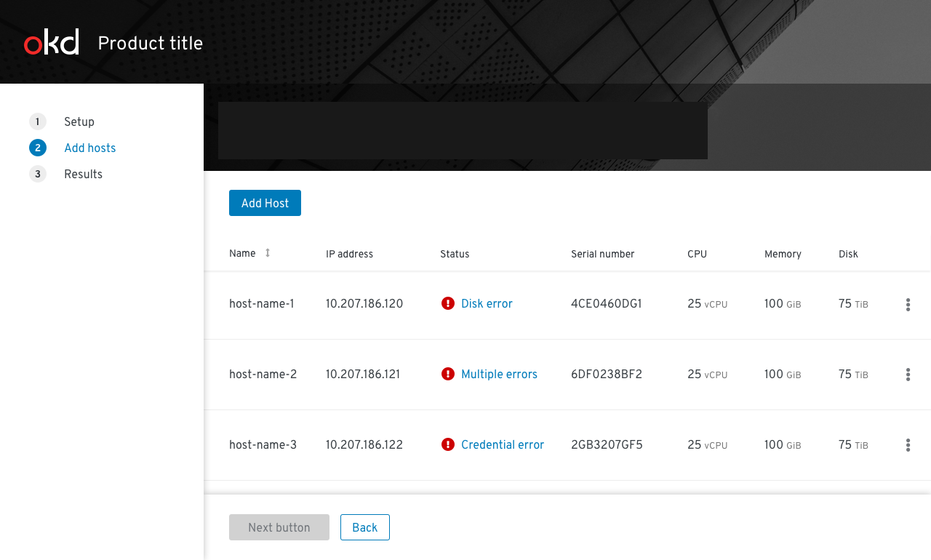Select the Setup step in the wizard navigation
This screenshot has width=931, height=560.
click(x=79, y=121)
